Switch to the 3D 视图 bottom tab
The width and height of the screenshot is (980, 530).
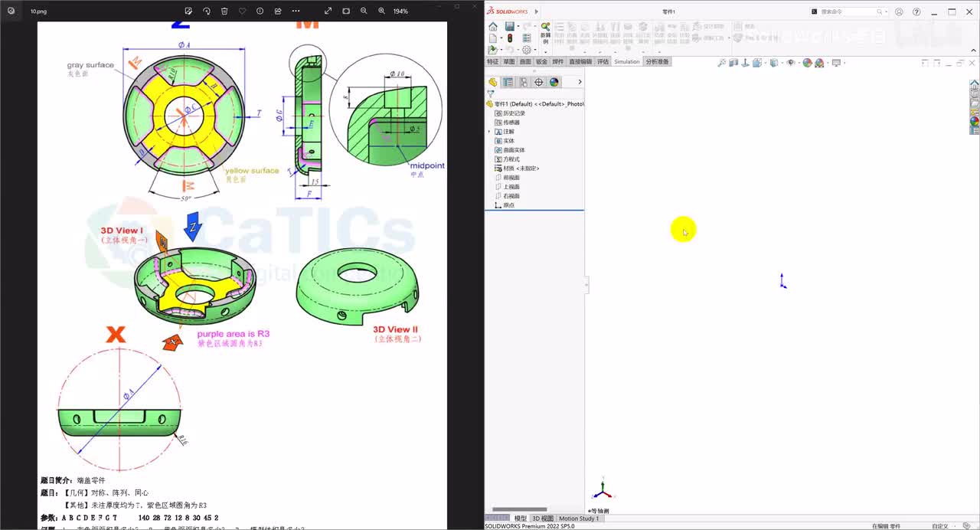[543, 519]
